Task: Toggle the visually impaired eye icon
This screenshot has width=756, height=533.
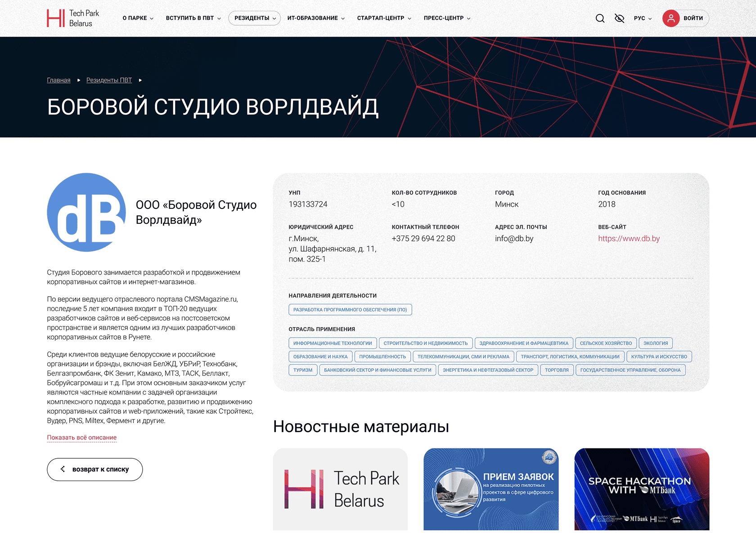Action: (x=620, y=18)
